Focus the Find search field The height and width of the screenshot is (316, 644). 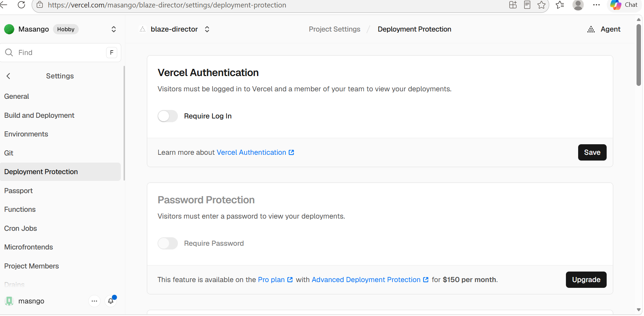pyautogui.click(x=60, y=53)
